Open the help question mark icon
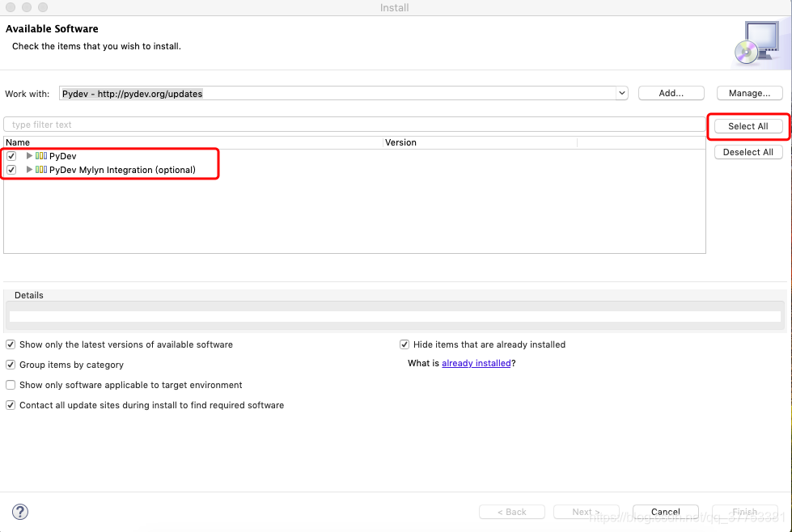This screenshot has width=792, height=532. pyautogui.click(x=20, y=512)
